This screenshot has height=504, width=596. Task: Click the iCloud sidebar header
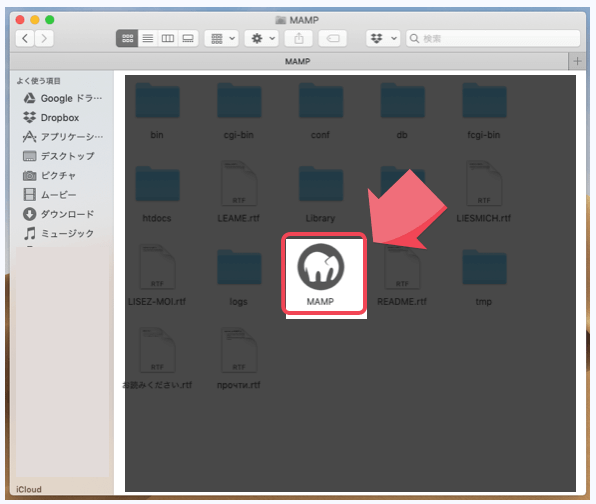tap(29, 489)
